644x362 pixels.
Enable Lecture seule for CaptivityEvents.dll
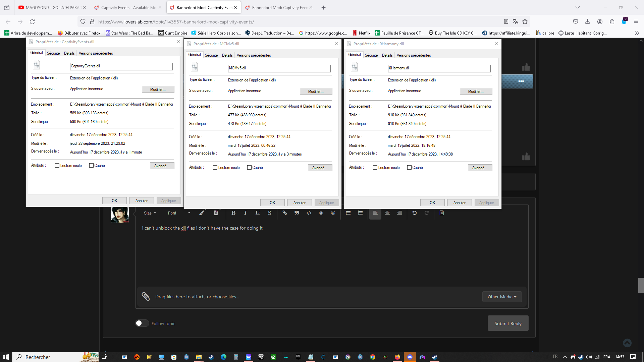(57, 165)
